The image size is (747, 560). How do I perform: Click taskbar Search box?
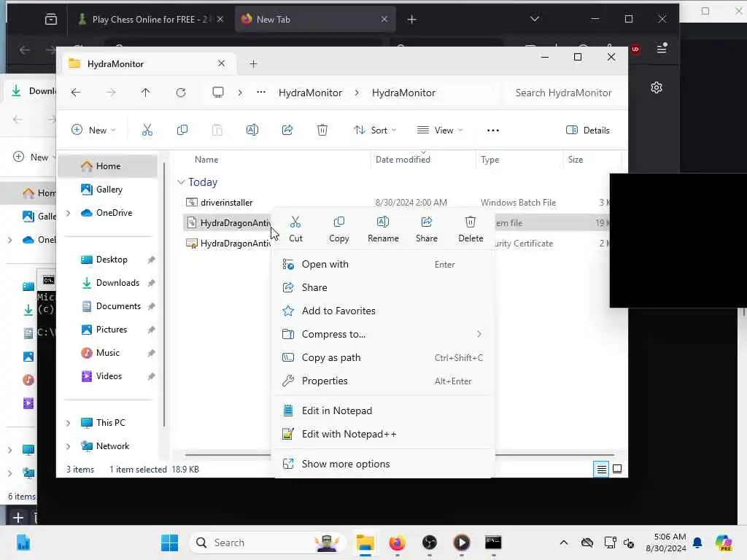click(x=267, y=542)
